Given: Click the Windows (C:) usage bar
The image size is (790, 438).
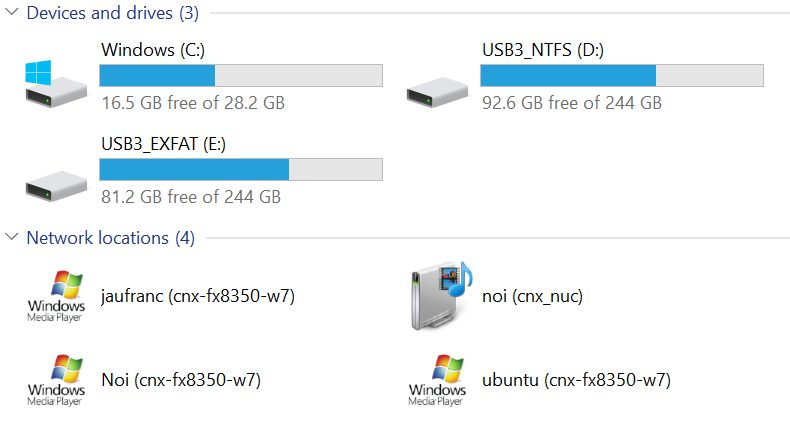Looking at the screenshot, I should [241, 76].
